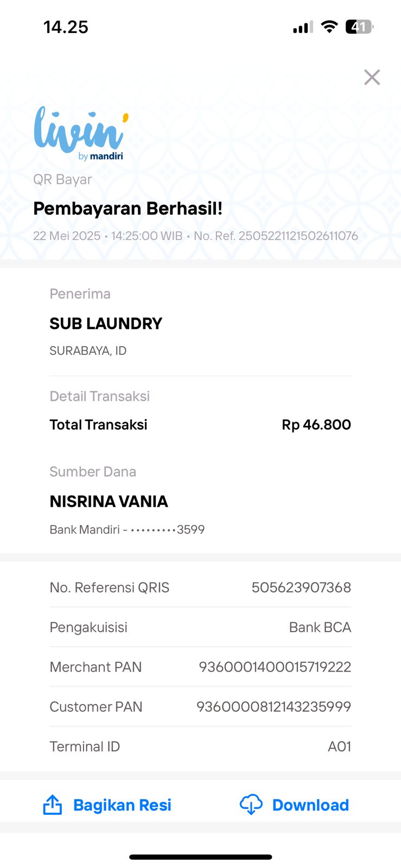Tap the Pembayaran Berhasil! heading
Image resolution: width=401 pixels, height=868 pixels.
[128, 208]
